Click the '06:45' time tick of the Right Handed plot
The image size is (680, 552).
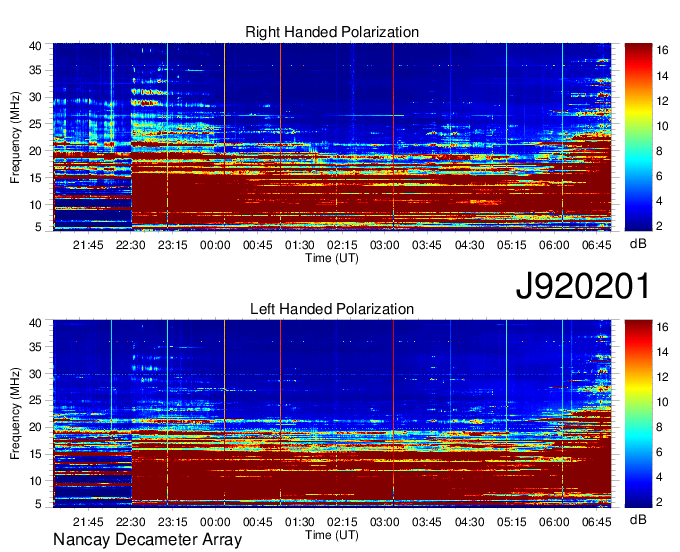tap(597, 245)
